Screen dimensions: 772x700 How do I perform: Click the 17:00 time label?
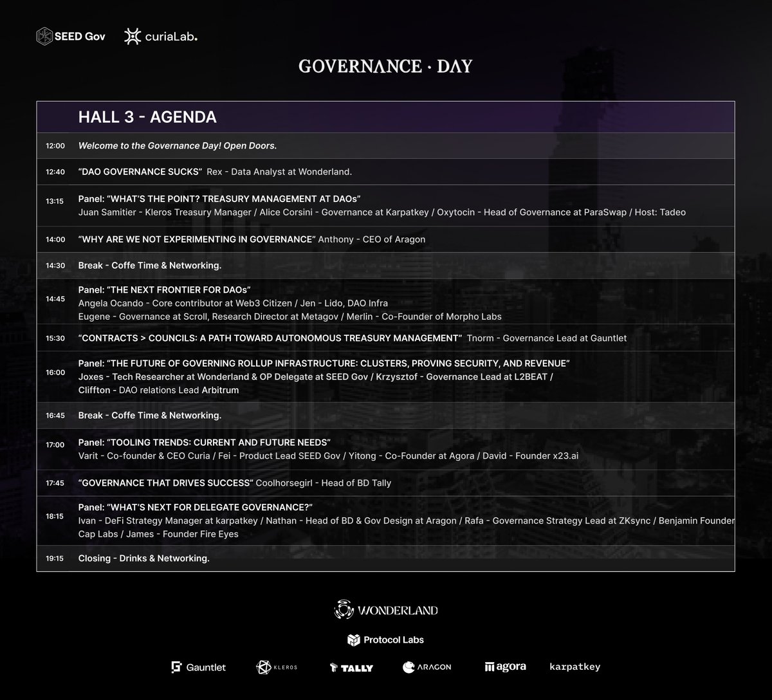(55, 445)
